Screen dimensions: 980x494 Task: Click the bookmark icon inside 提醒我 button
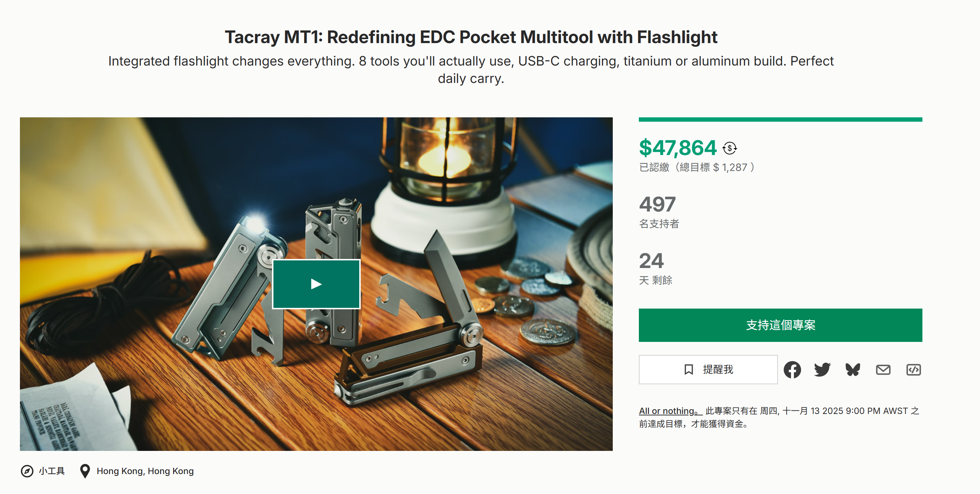pos(688,369)
